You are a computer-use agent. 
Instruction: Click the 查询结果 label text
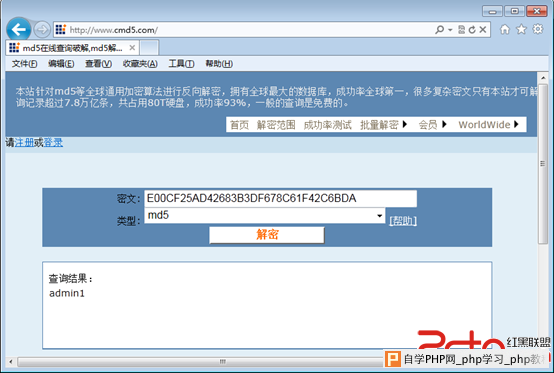pos(71,279)
